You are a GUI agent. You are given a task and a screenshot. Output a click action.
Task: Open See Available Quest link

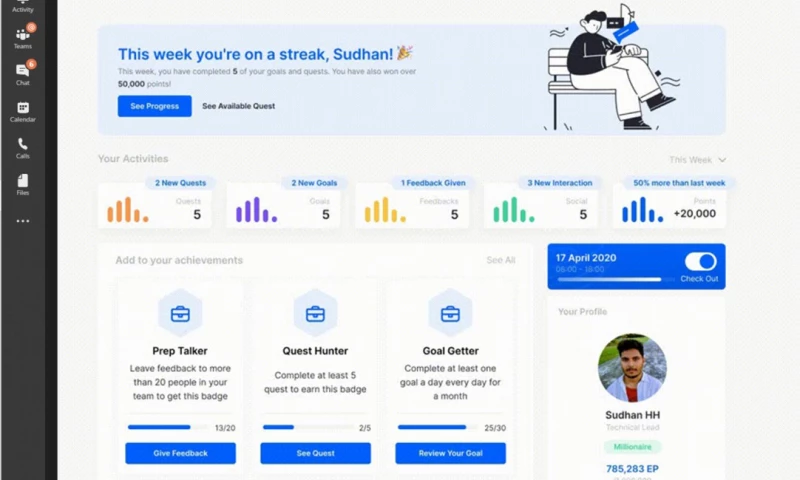(238, 106)
